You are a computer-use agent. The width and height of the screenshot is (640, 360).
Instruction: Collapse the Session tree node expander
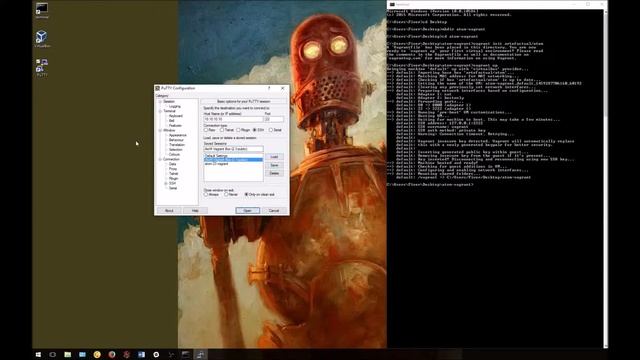[160, 102]
